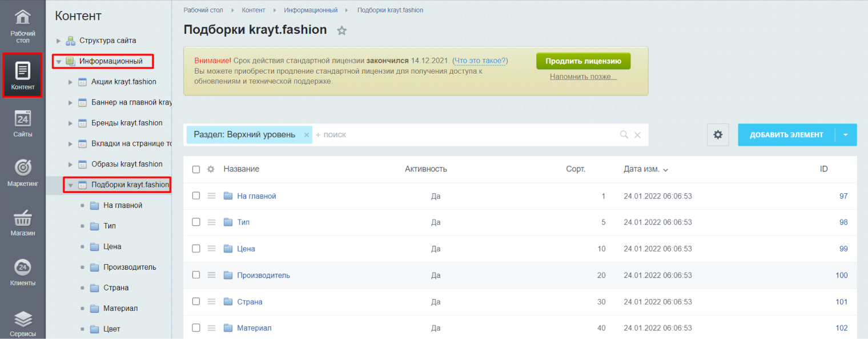Viewport: 868px width, 339px height.
Task: Expand the Структура сайта tree node
Action: 58,41
